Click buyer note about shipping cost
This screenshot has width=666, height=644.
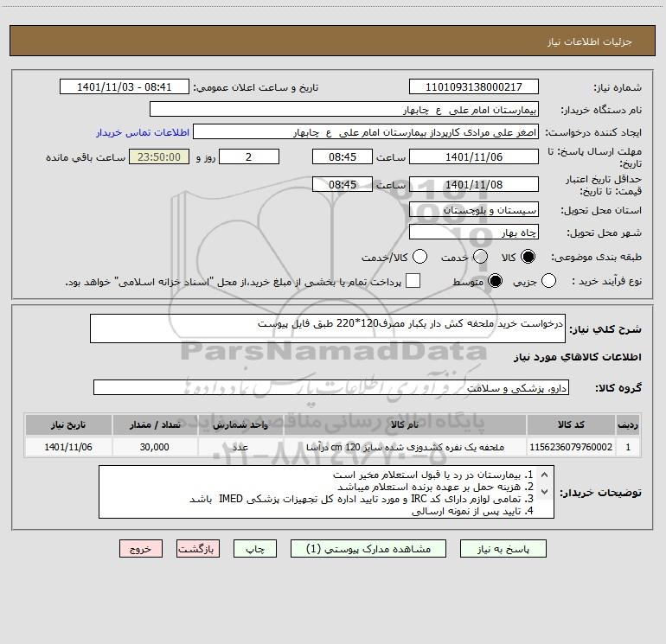[435, 487]
